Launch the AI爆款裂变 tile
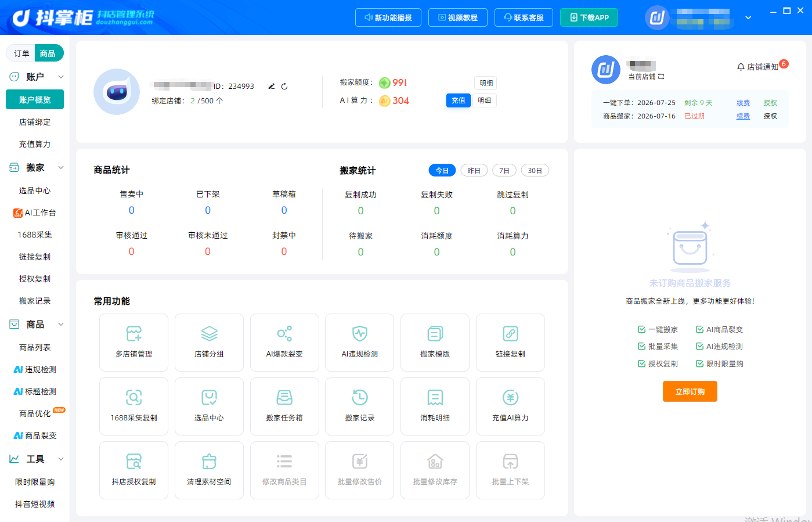Viewport: 812px width, 522px height. click(x=284, y=343)
